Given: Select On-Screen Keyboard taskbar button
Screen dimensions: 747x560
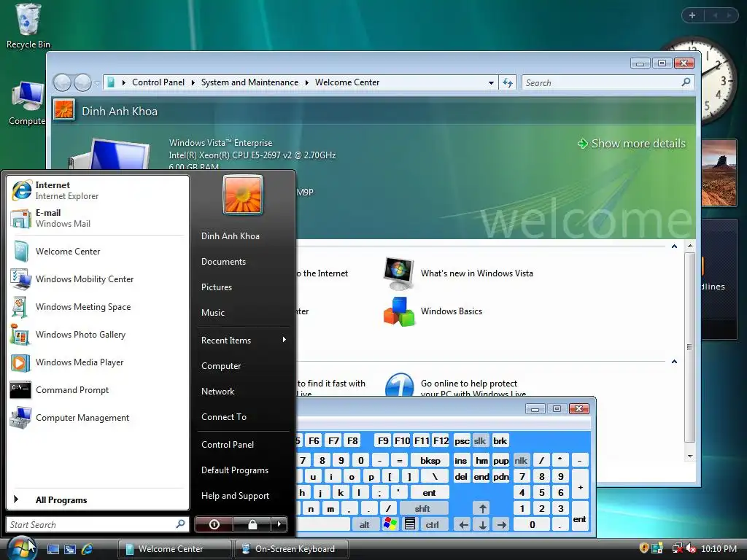Looking at the screenshot, I should pos(291,549).
